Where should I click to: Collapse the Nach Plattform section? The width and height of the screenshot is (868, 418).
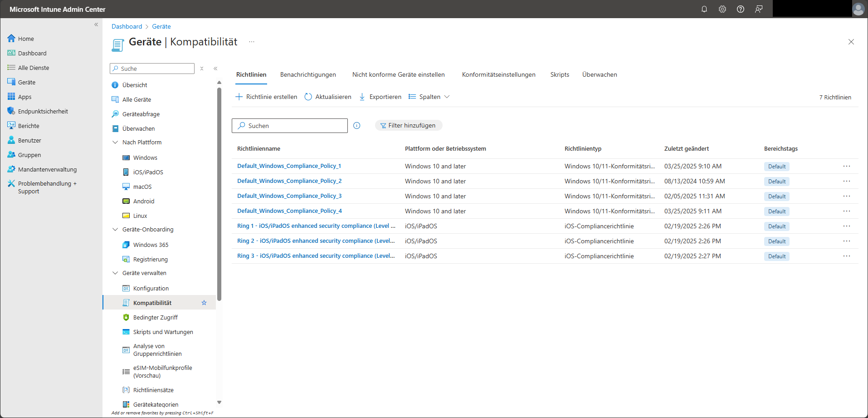coord(115,142)
